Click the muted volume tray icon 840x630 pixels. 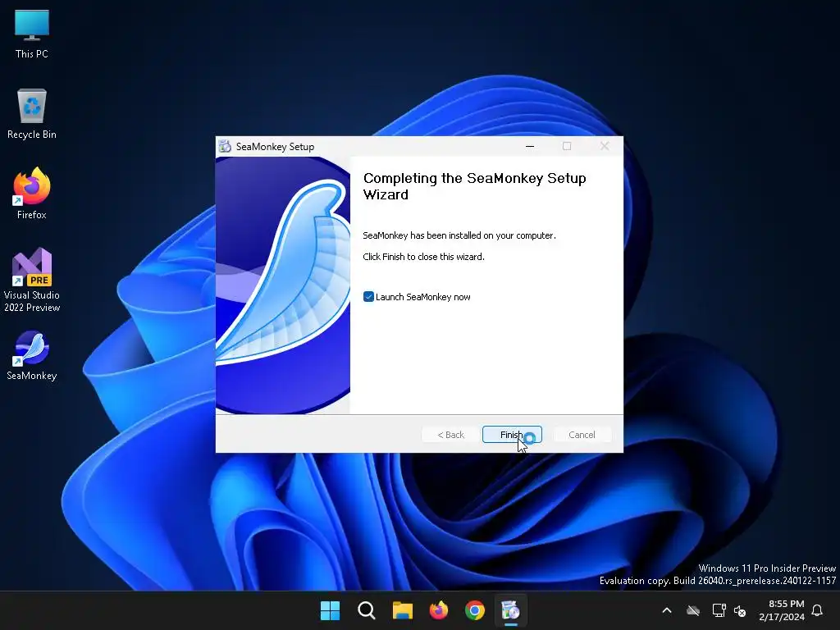click(741, 610)
